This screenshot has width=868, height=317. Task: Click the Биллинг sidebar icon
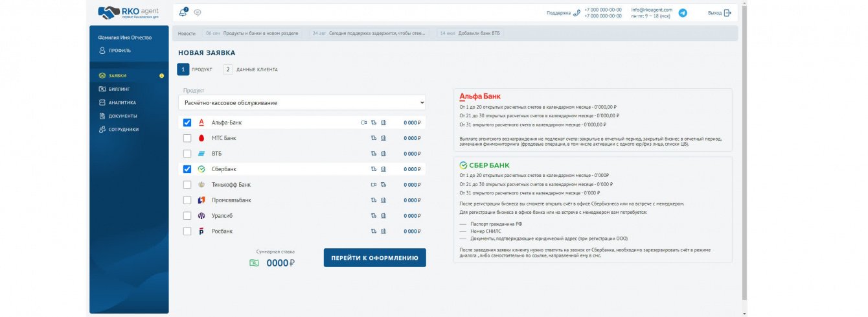(102, 89)
